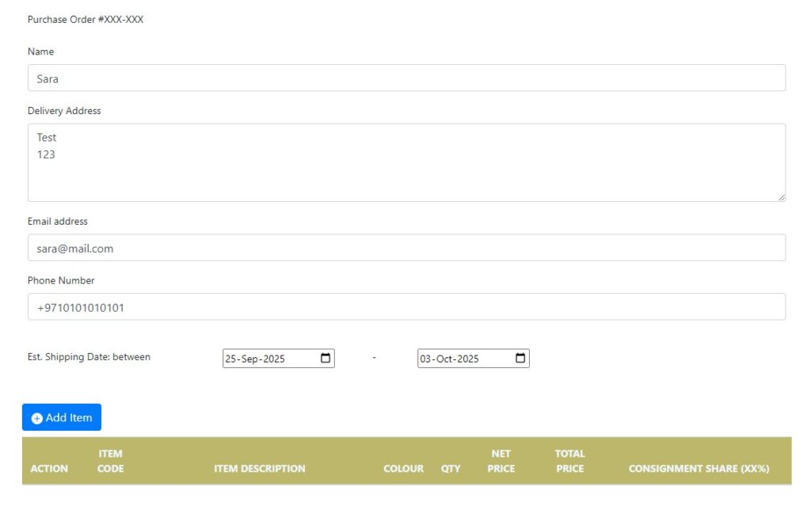Click the TOTAL PRICE column header
The height and width of the screenshot is (532, 811).
tap(569, 461)
